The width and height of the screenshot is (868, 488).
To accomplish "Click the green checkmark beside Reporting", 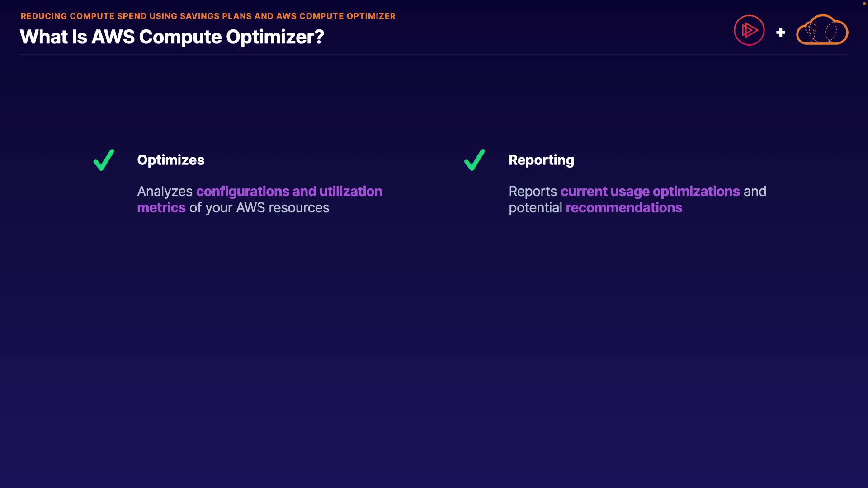I will [x=474, y=160].
